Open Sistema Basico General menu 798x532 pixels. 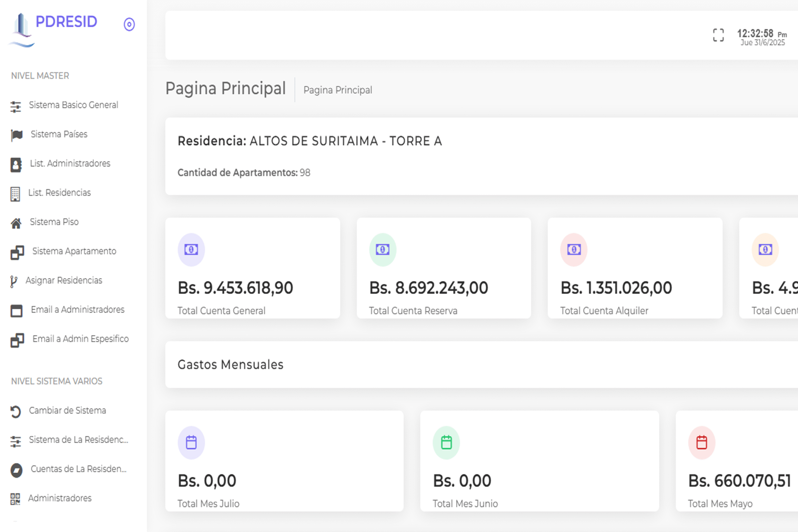(x=73, y=105)
